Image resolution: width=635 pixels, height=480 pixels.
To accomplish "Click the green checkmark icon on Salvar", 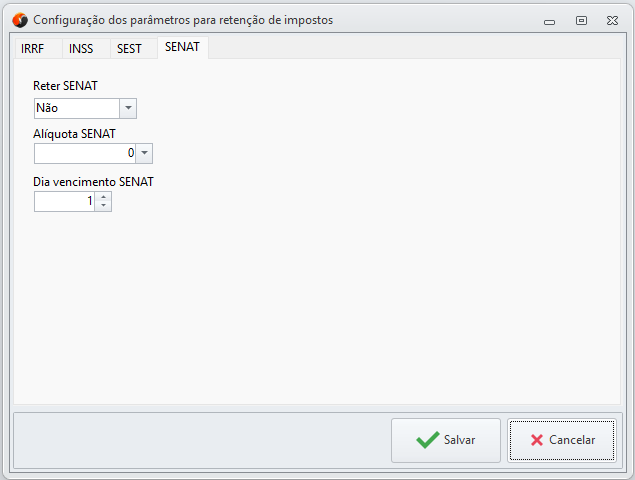I will pos(427,440).
